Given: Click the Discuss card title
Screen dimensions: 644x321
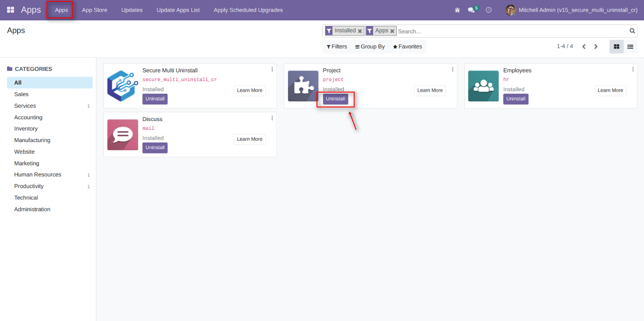Looking at the screenshot, I should [x=152, y=119].
